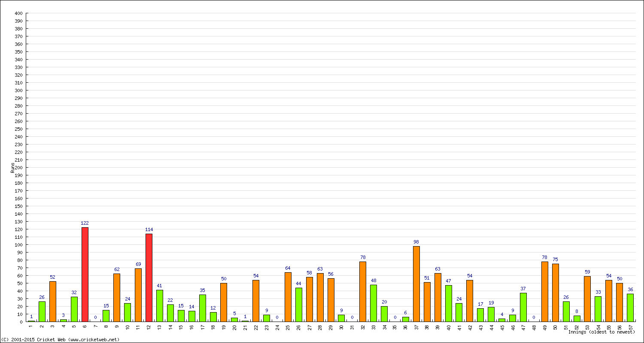This screenshot has width=644, height=343.
Task: Select the y-axis label 200
Action: coord(18,168)
